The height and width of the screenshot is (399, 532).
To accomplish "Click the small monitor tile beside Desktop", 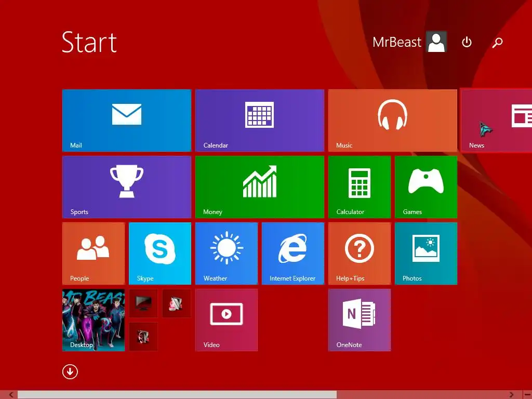I will click(x=143, y=303).
